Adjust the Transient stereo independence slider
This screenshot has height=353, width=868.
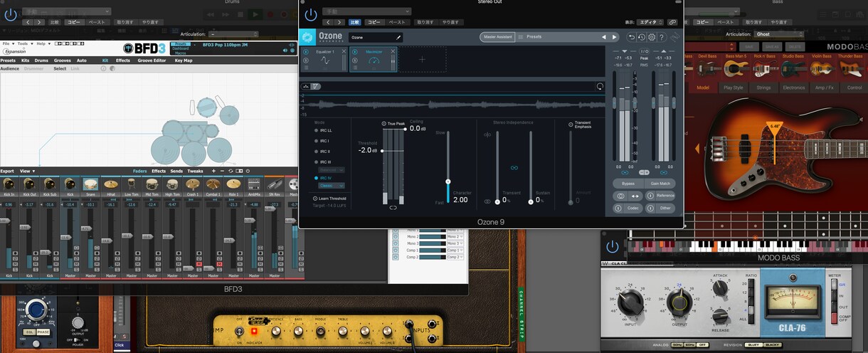pyautogui.click(x=497, y=201)
